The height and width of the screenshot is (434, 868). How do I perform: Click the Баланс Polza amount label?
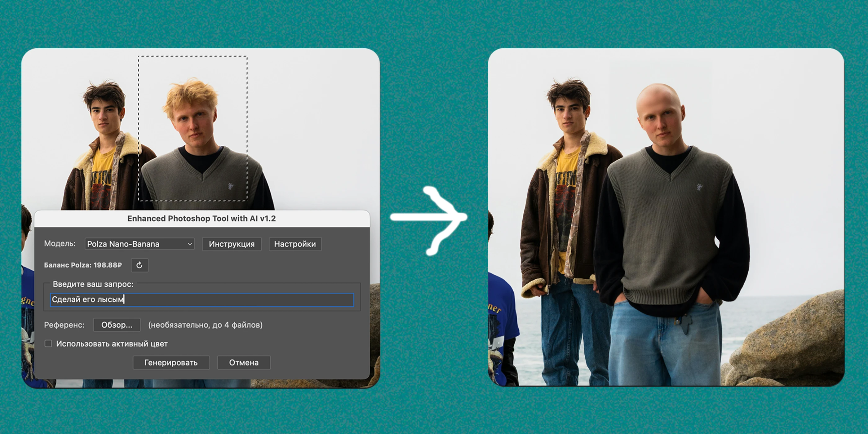pyautogui.click(x=83, y=265)
